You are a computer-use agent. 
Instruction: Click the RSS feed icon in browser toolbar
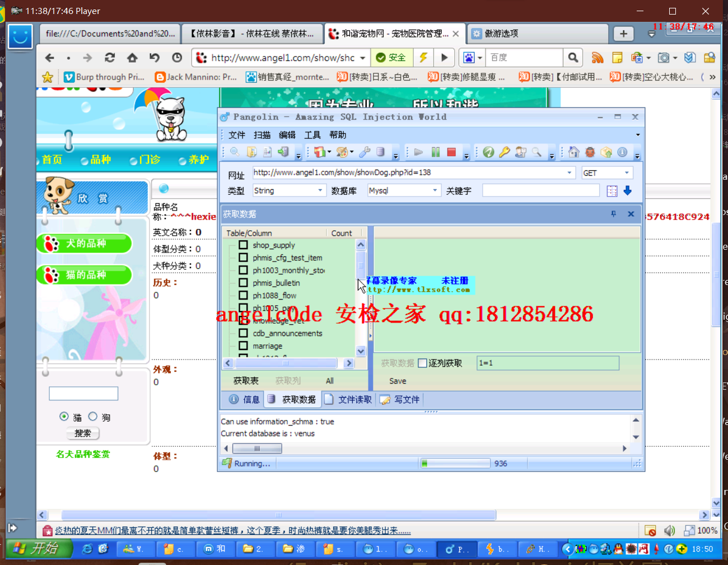click(598, 58)
